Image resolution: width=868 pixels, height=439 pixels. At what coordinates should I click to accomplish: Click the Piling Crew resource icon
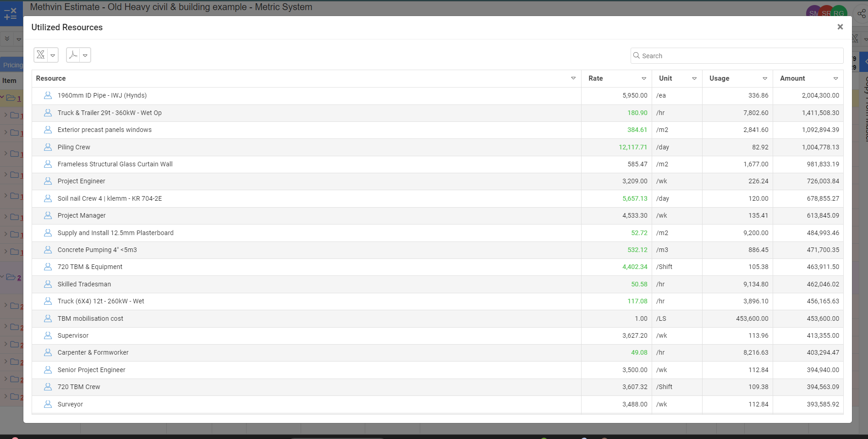[x=48, y=147]
